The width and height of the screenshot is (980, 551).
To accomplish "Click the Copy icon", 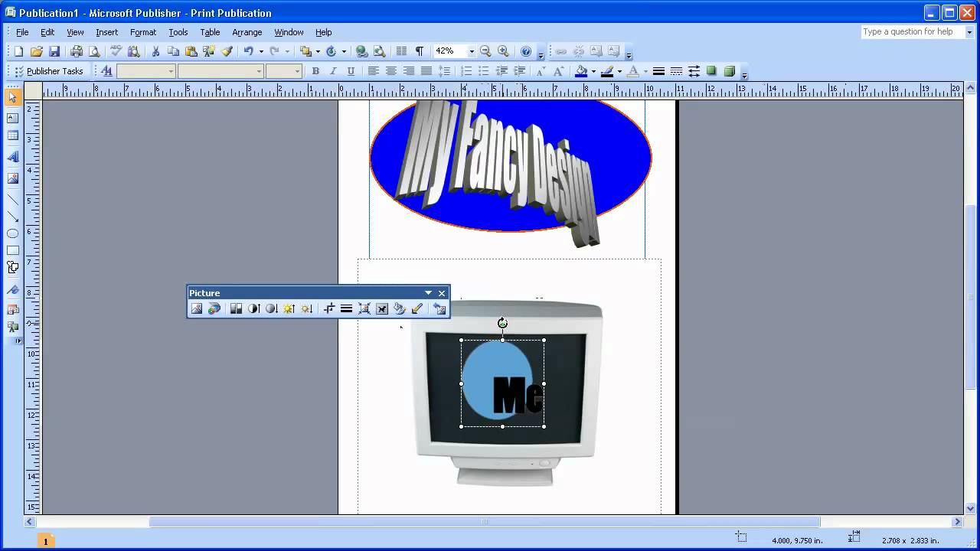I will (173, 51).
